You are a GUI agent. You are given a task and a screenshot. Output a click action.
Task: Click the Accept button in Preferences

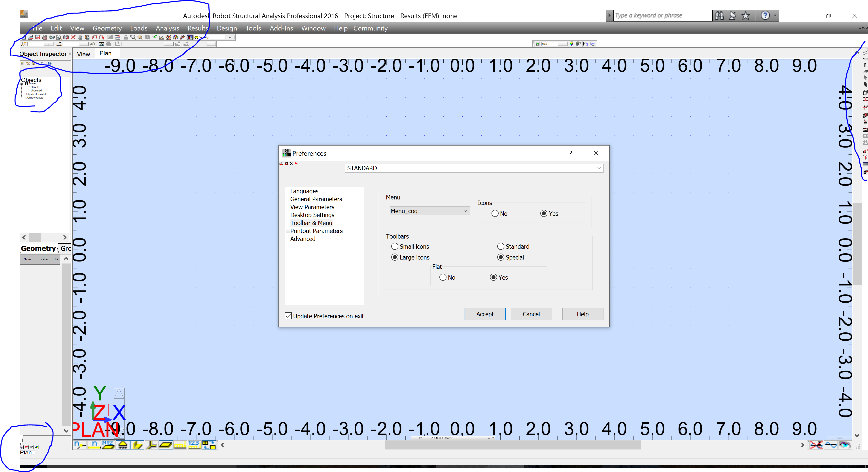tap(484, 314)
